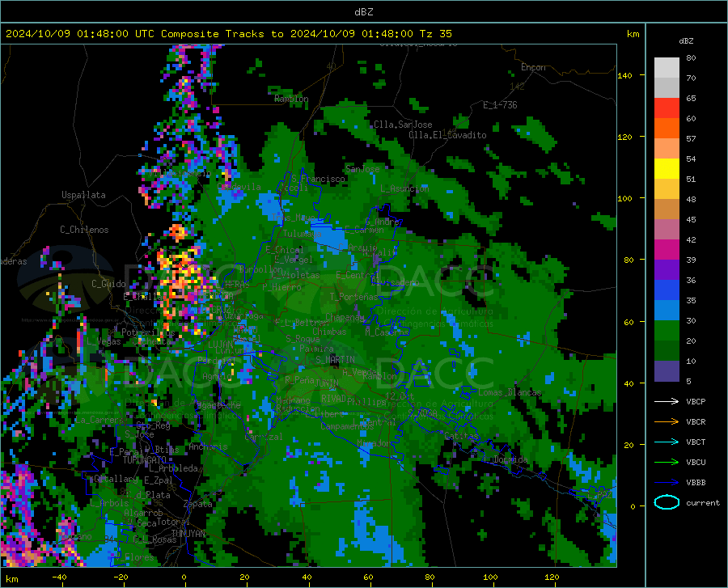Click the Tulumaya place label

pos(302,234)
